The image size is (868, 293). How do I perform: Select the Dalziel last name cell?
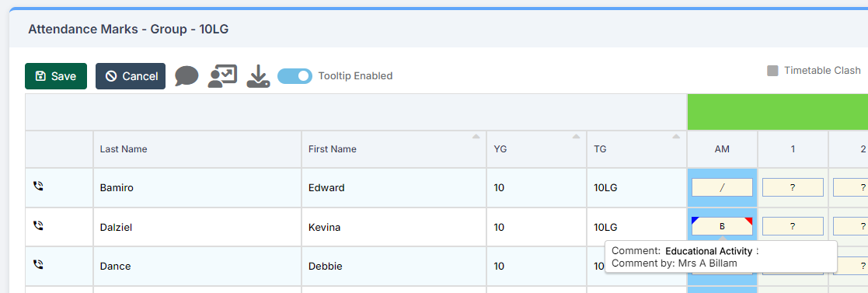tap(197, 227)
